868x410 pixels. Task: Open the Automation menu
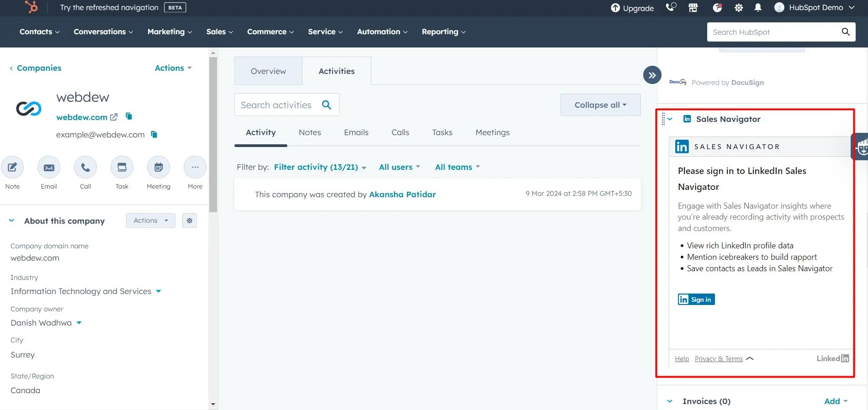[x=382, y=32]
